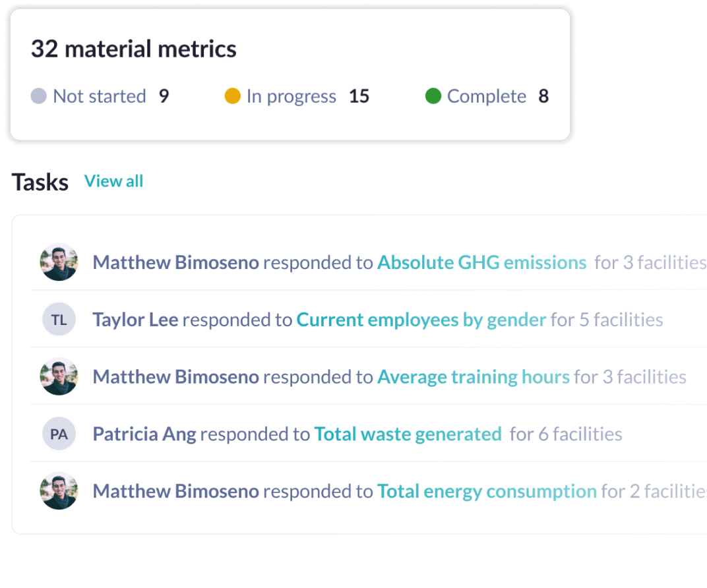Select Taylor Lee's name in tasks
Image resolution: width=707 pixels, height=588 pixels.
[x=135, y=320]
